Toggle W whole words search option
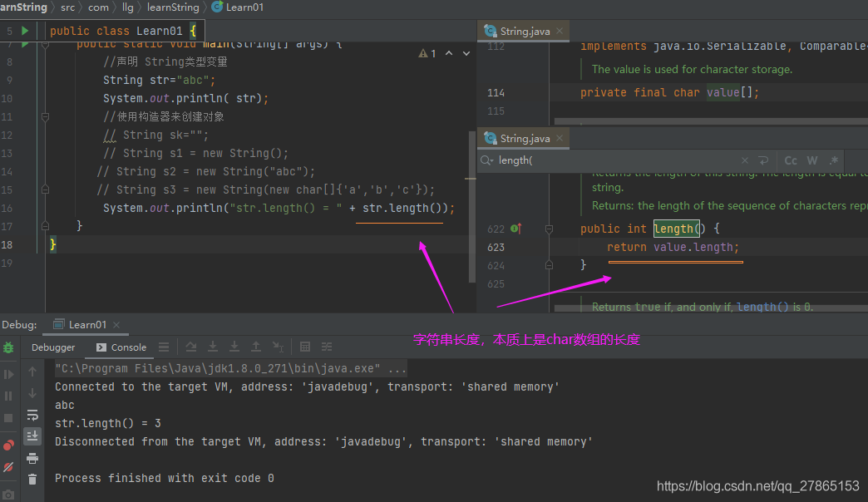The width and height of the screenshot is (868, 502). click(811, 160)
